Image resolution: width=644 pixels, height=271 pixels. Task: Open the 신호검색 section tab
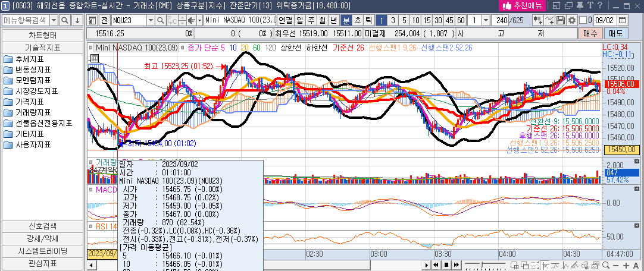(x=43, y=226)
